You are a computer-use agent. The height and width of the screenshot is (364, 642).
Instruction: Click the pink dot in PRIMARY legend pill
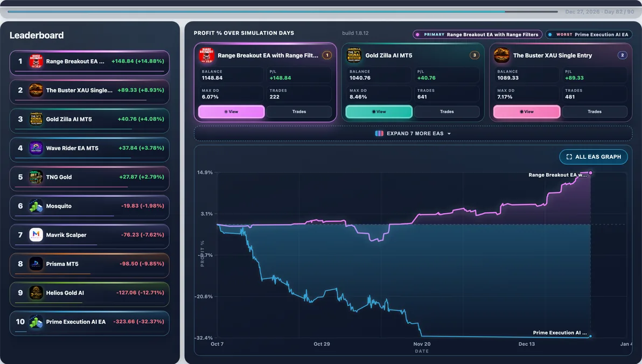(x=417, y=35)
